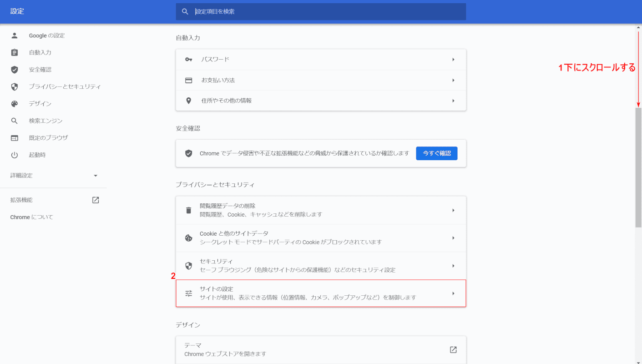The height and width of the screenshot is (364, 642).
Task: Click the vertical scrollbar thumb
Action: 638,167
